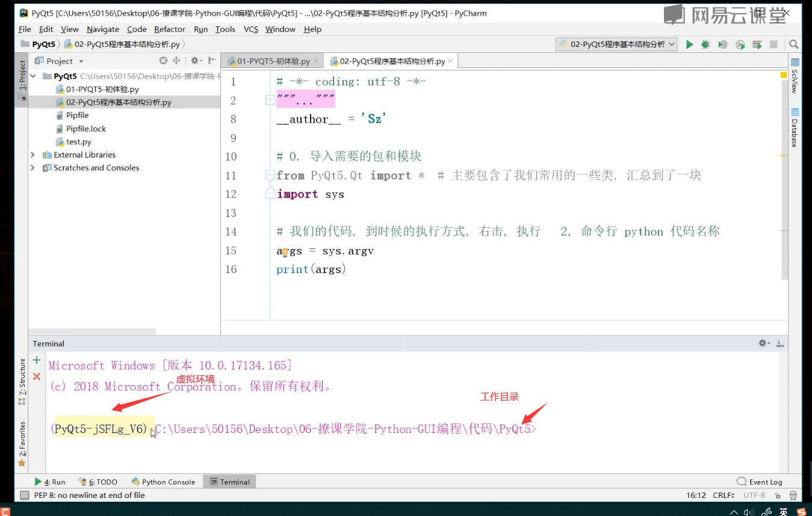812x516 pixels.
Task: Change the CRLF line separator setting
Action: [x=723, y=496]
